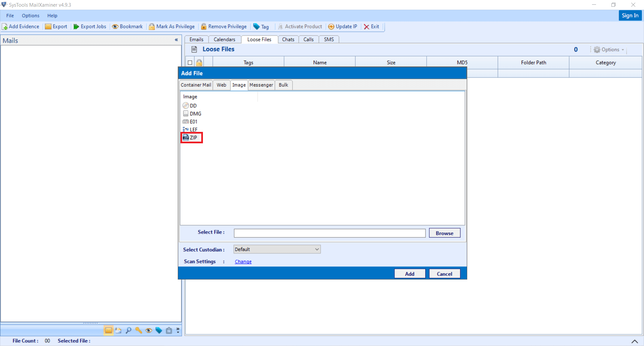
Task: Click the Change link for Scan Settings
Action: click(243, 261)
